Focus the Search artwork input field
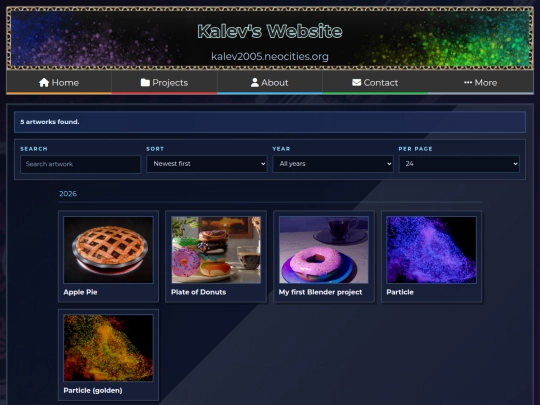Viewport: 540px width, 405px height. [x=81, y=164]
